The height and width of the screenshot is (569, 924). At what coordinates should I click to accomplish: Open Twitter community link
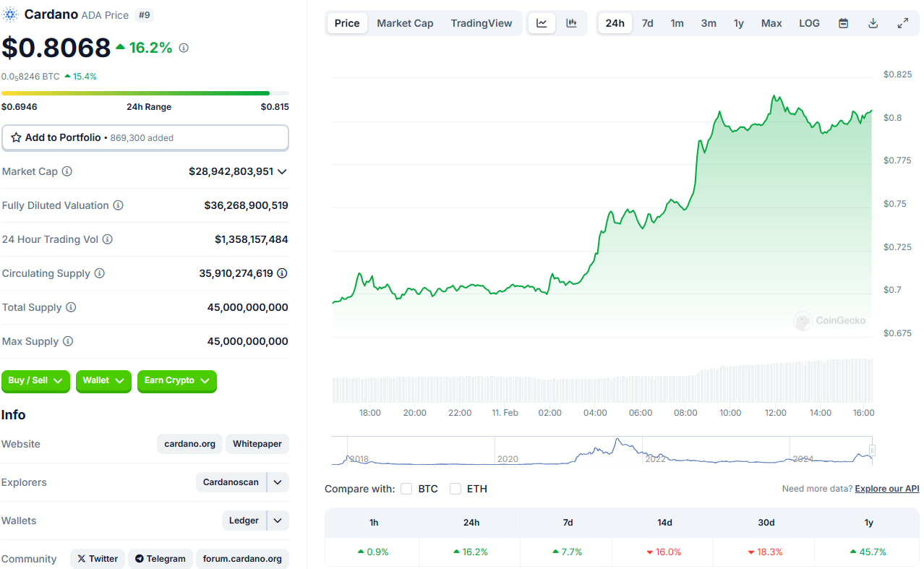(x=98, y=559)
